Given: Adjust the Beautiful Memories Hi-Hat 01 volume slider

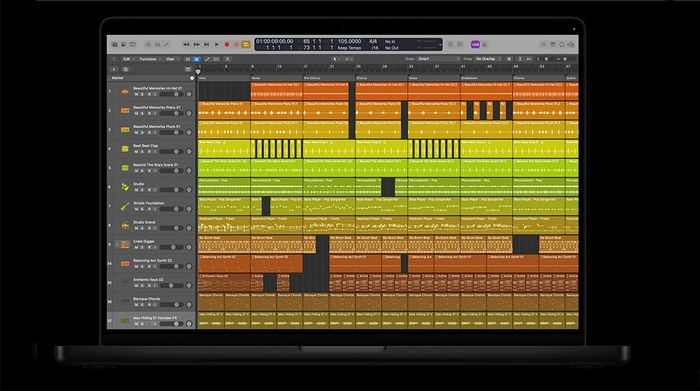Looking at the screenshot, I should tap(170, 94).
